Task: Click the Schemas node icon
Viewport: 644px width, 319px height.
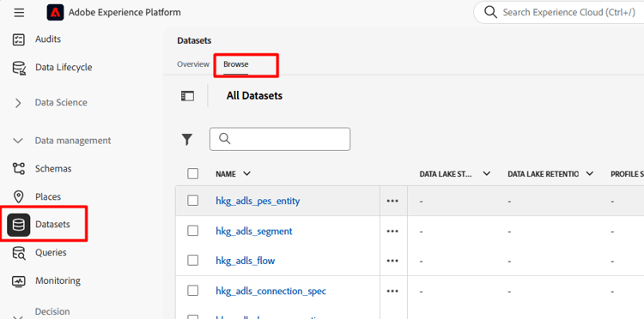Action: (x=19, y=169)
